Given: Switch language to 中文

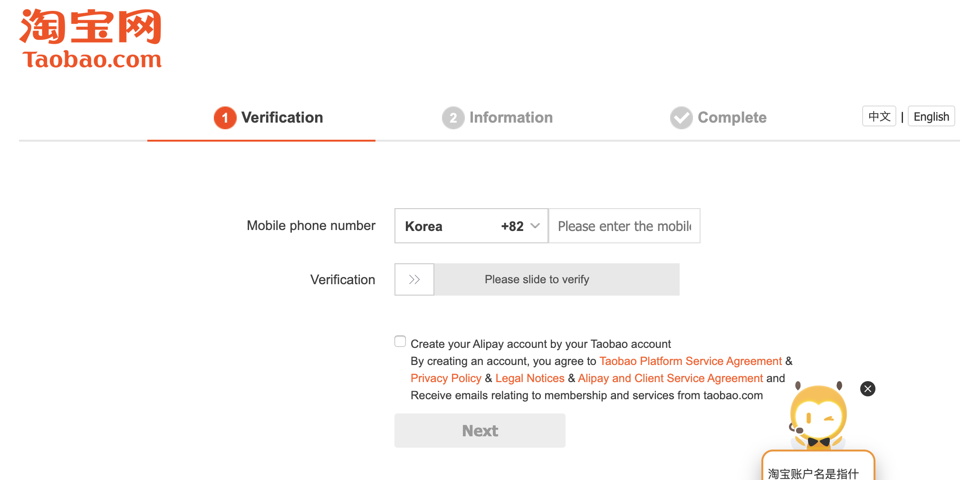Looking at the screenshot, I should click(879, 116).
